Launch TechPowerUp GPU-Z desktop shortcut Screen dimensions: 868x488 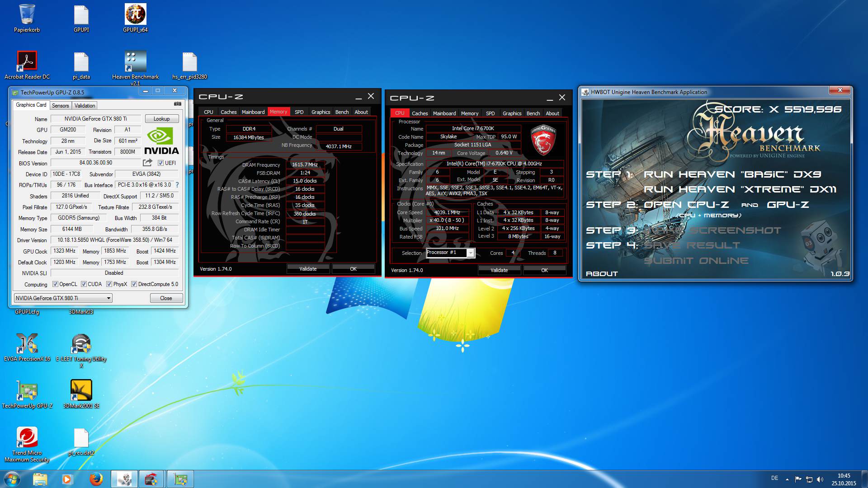click(x=27, y=394)
